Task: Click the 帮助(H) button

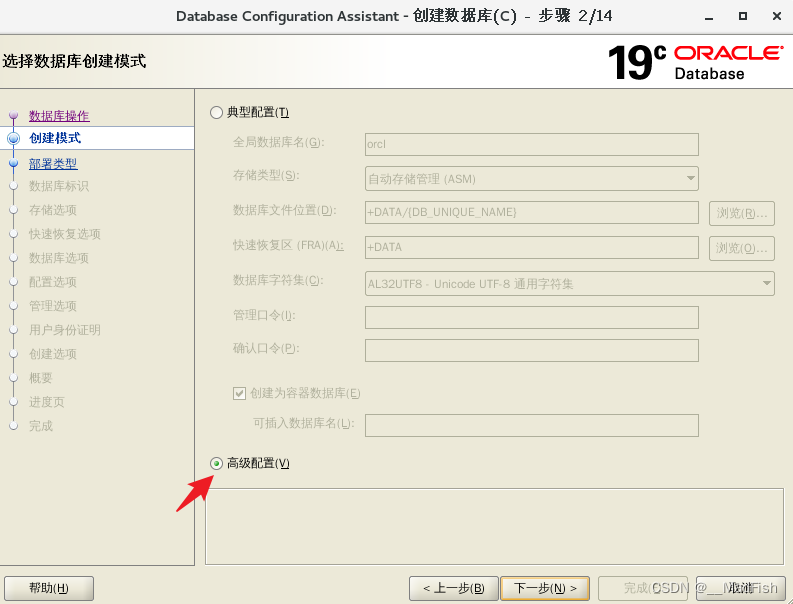Action: click(x=49, y=588)
